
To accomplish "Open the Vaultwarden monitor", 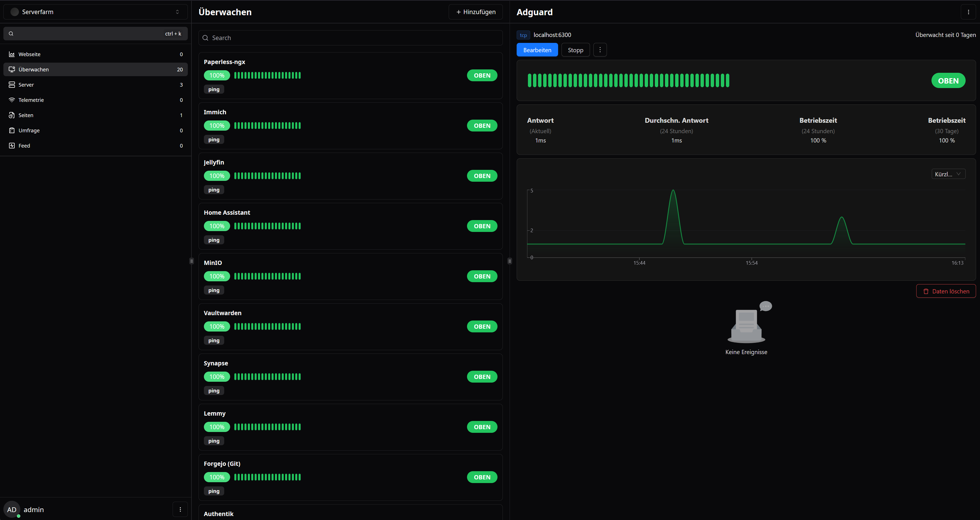I will tap(350, 327).
